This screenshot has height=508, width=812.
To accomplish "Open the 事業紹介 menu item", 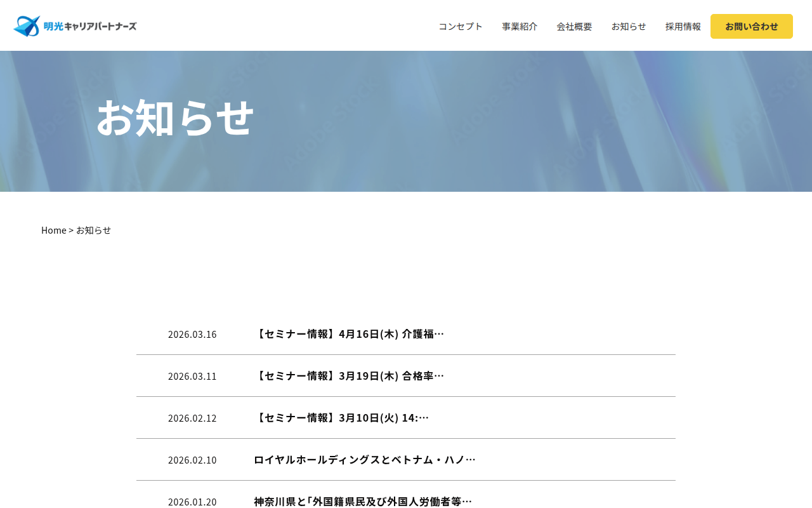I will [x=520, y=26].
